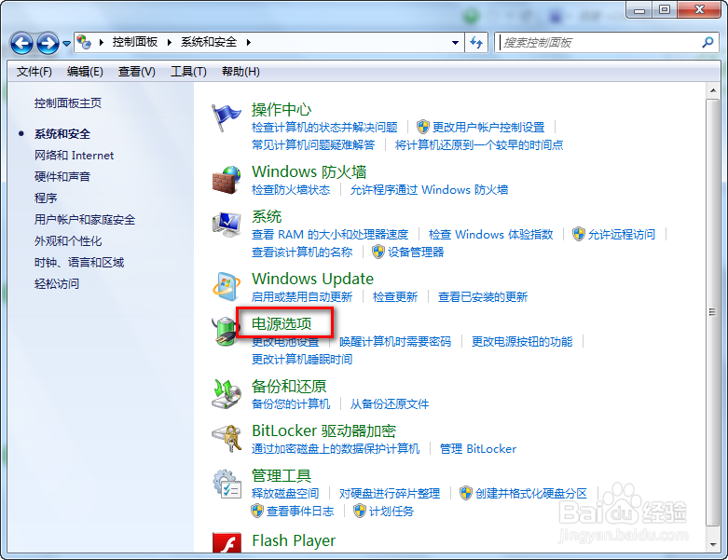Go to 控制面板主页 in sidebar

pos(68,103)
